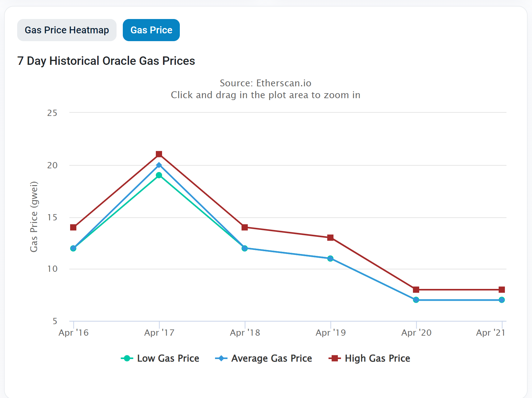The height and width of the screenshot is (398, 532).
Task: Click the Low Gas Price circle at Apr '21
Action: click(501, 300)
